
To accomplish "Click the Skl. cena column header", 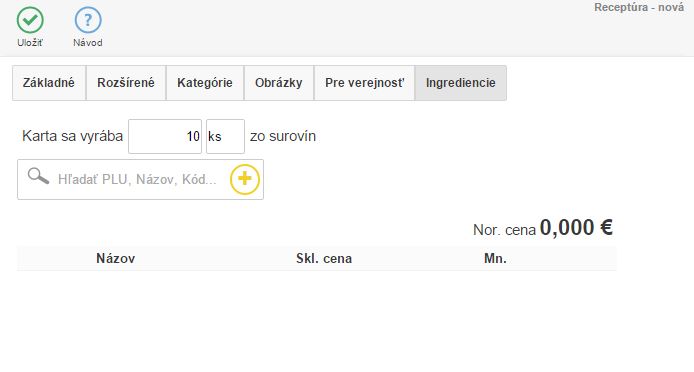I will tap(324, 259).
